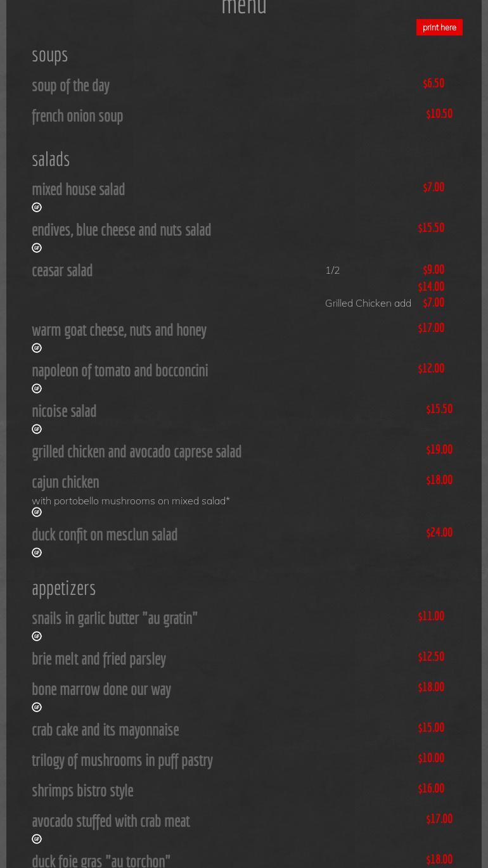Click gluten-free icon under duck confit salad
This screenshot has height=868, width=488.
pyautogui.click(x=37, y=552)
